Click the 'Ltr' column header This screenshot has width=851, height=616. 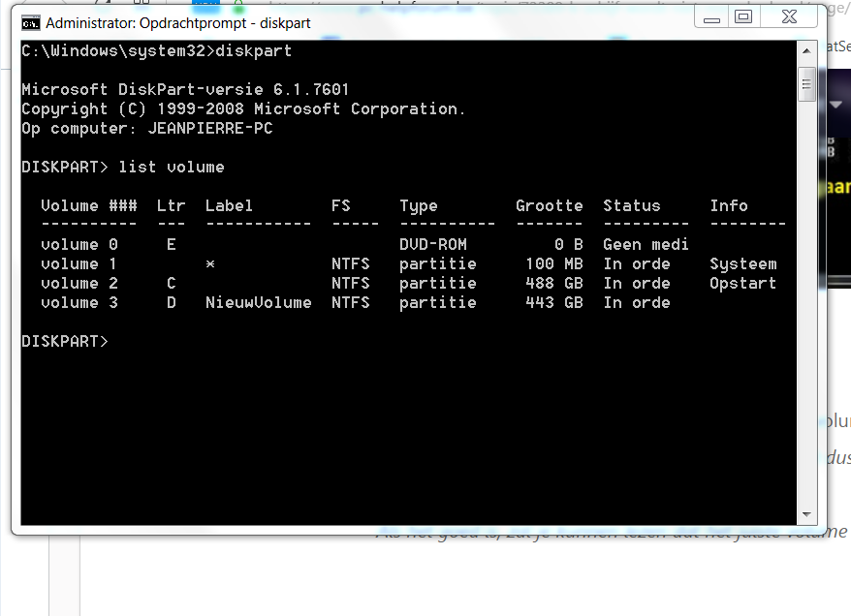[x=172, y=206]
